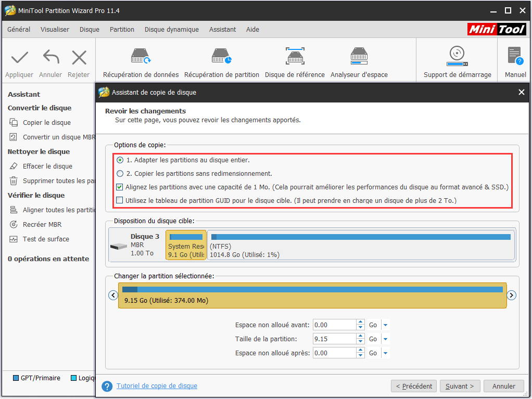Open the Général menu
Image resolution: width=532 pixels, height=399 pixels.
pos(19,30)
